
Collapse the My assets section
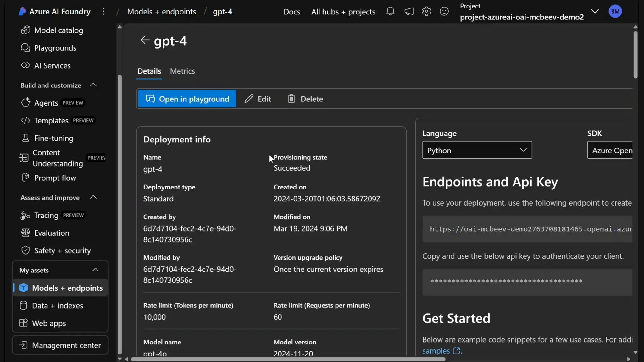point(95,270)
